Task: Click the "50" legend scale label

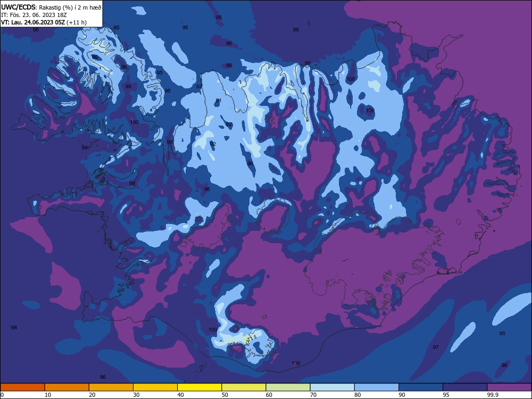Action: 225,395
